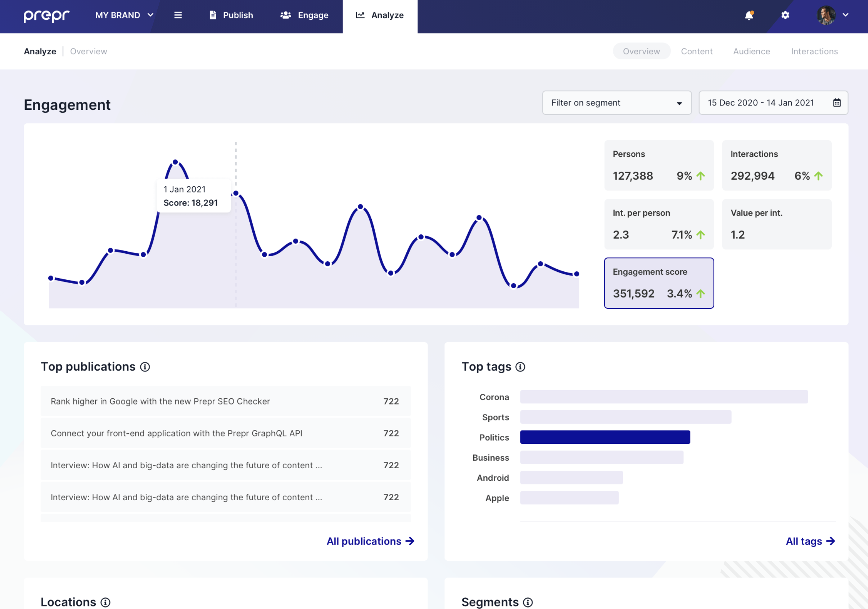Switch to the Audience sub-tab
This screenshot has width=868, height=609.
(751, 51)
